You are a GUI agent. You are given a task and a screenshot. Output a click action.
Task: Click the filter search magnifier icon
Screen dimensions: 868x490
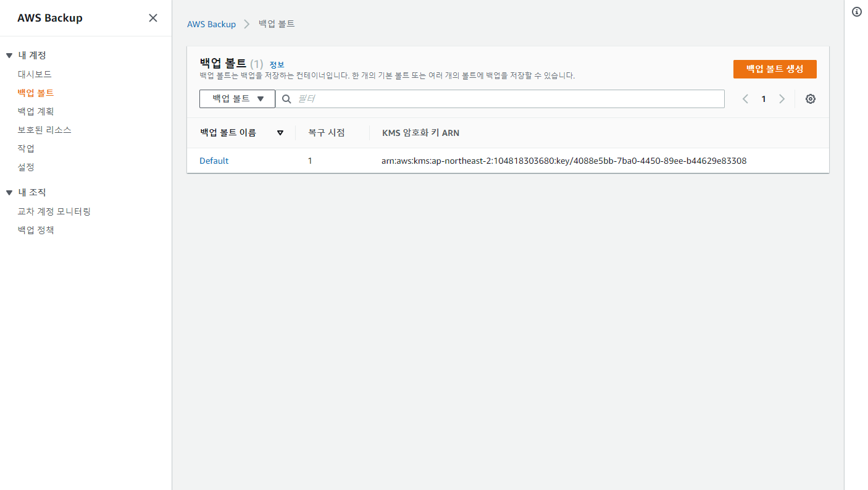coord(286,99)
